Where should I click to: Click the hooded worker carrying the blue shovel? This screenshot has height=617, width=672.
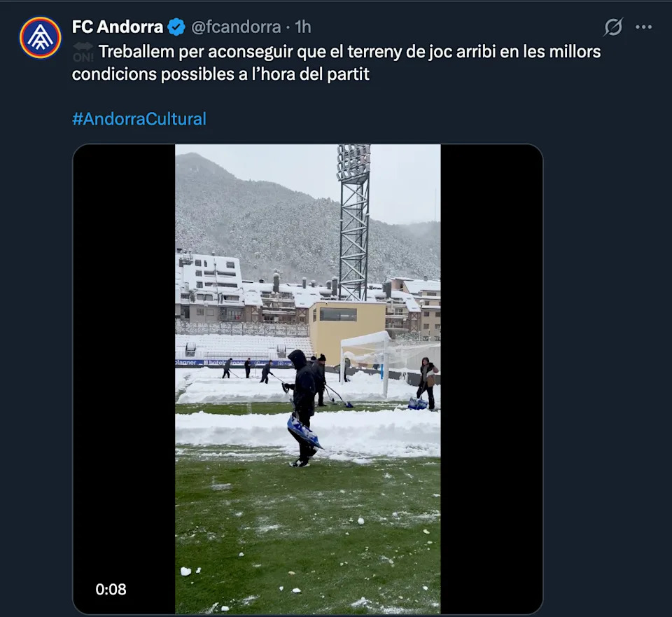pyautogui.click(x=304, y=406)
